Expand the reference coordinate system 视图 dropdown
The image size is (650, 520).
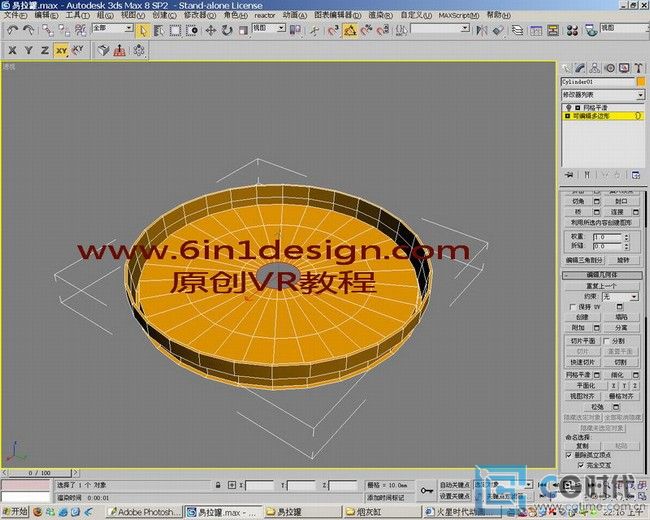[x=281, y=28]
